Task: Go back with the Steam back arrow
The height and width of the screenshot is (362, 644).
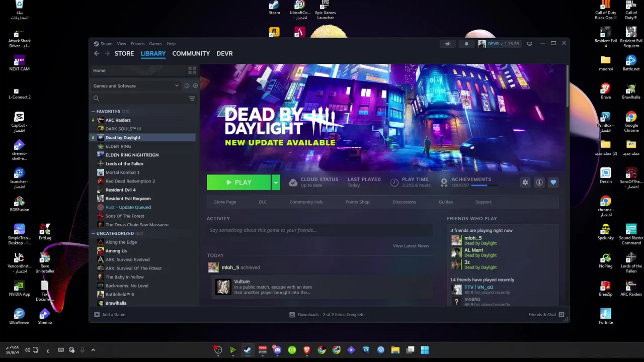Action: pos(97,53)
